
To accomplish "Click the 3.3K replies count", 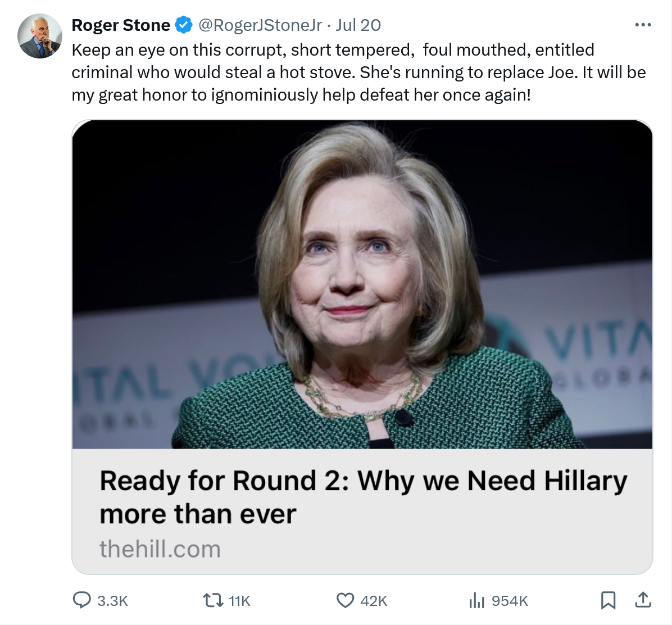I will pos(112,601).
